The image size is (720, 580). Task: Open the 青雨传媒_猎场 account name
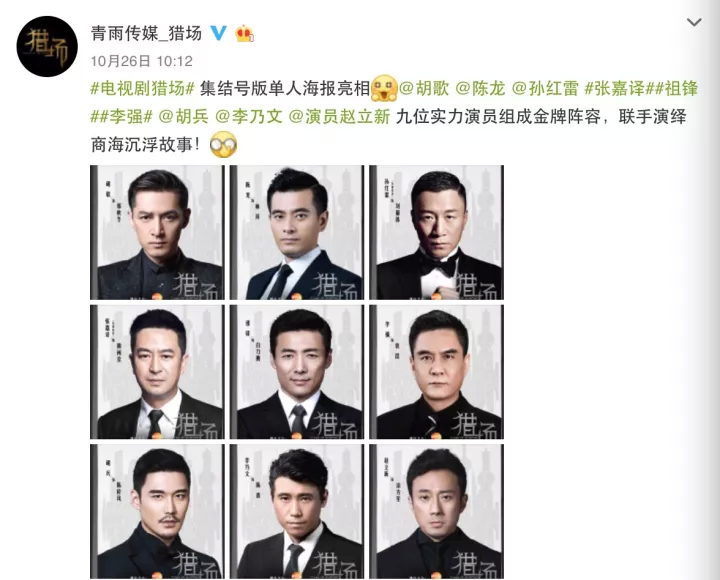[x=146, y=33]
